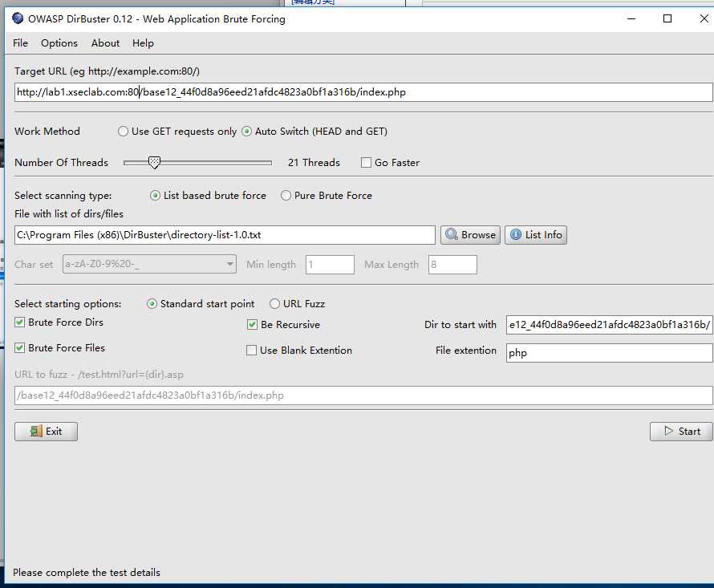Click the Min length field

point(330,265)
